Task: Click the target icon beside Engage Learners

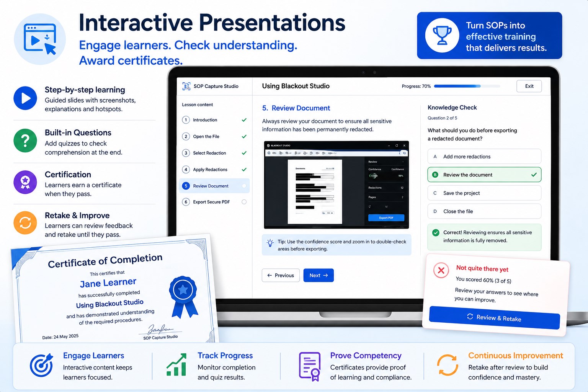Action: (x=41, y=365)
